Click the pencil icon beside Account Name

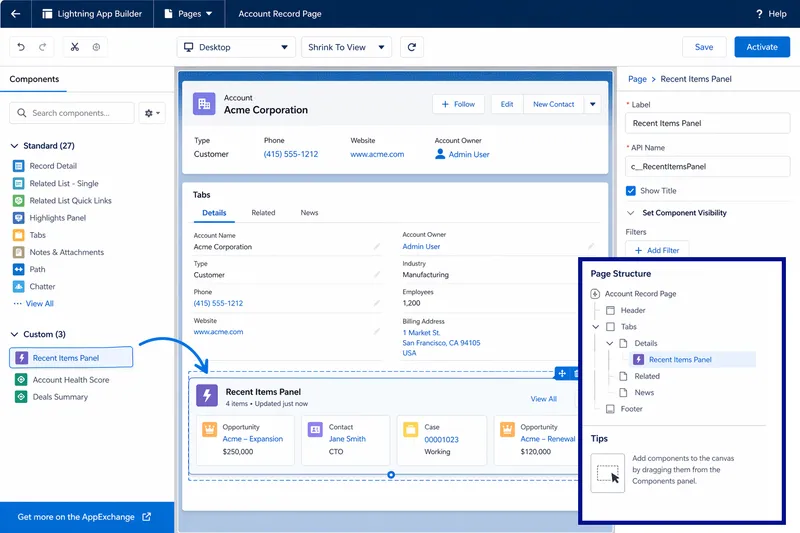pyautogui.click(x=377, y=246)
